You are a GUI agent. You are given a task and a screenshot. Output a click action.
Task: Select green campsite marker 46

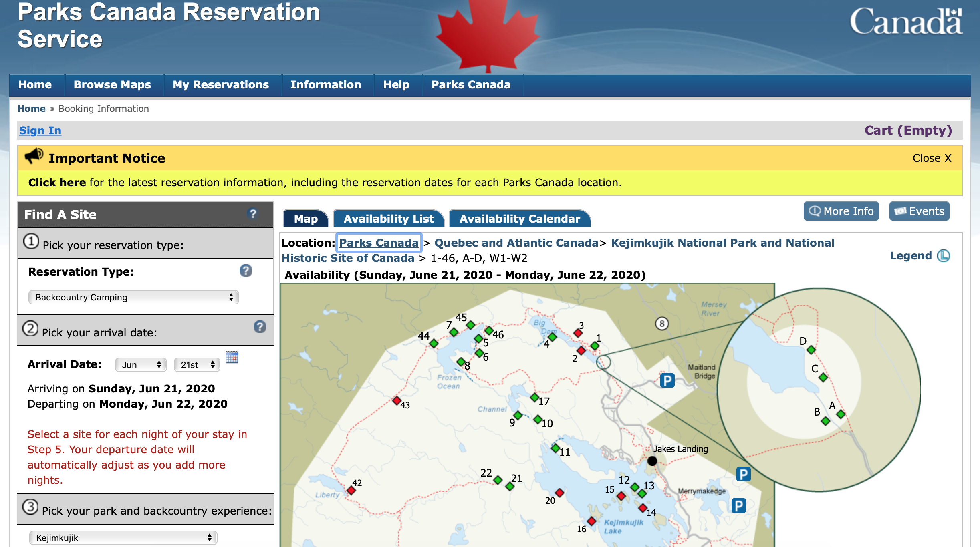489,330
